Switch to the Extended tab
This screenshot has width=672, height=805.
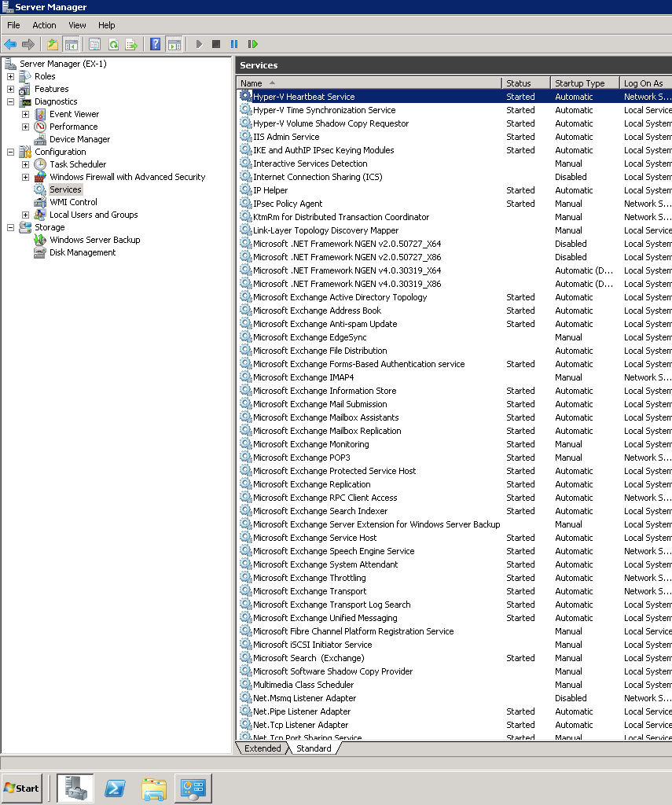click(x=263, y=748)
